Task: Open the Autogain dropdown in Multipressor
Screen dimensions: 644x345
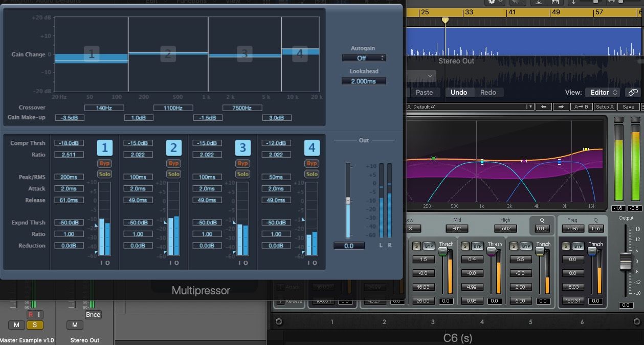Action: click(x=364, y=58)
